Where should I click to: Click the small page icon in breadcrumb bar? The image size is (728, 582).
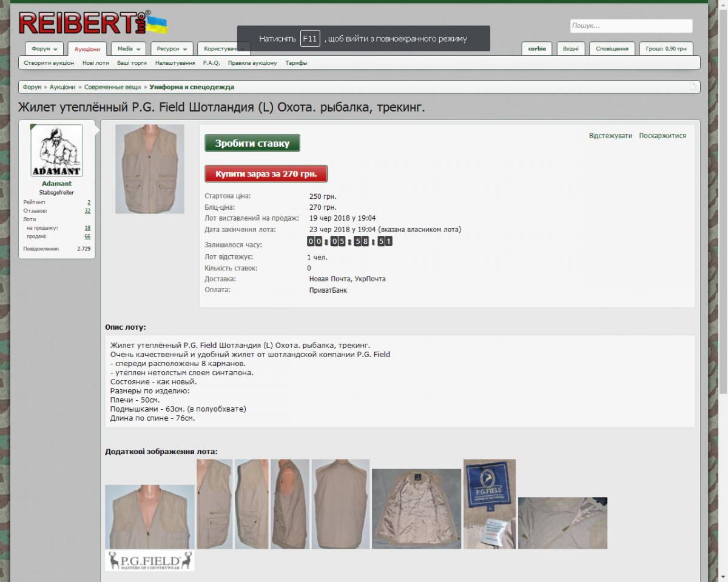coord(693,87)
